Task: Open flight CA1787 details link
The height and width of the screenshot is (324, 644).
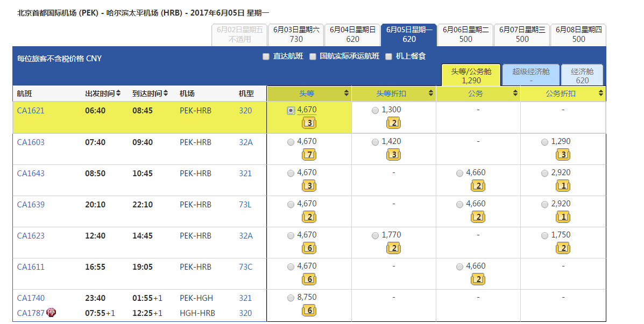Action: (31, 313)
